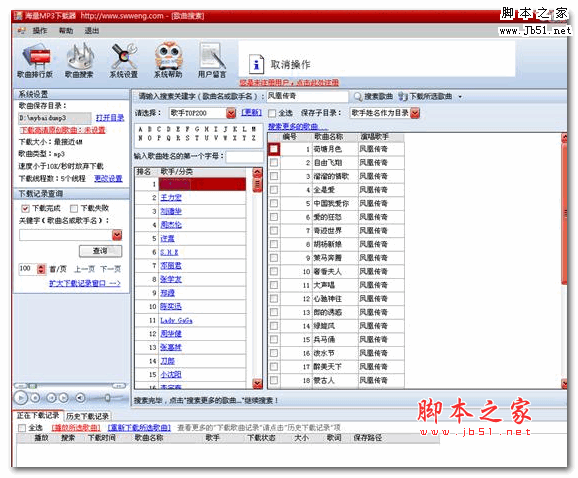Click the search keyword input field
The image size is (578, 478).
point(307,97)
